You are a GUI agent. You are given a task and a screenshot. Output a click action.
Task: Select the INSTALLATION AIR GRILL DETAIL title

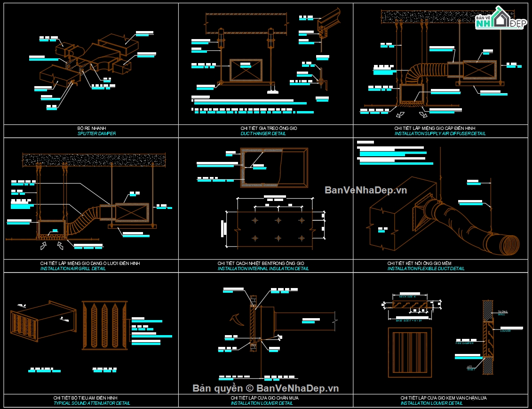coord(73,268)
